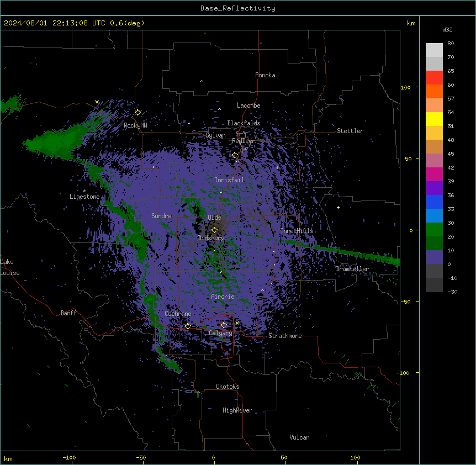
Task: Click the Sylvan label
Action: coord(215,135)
